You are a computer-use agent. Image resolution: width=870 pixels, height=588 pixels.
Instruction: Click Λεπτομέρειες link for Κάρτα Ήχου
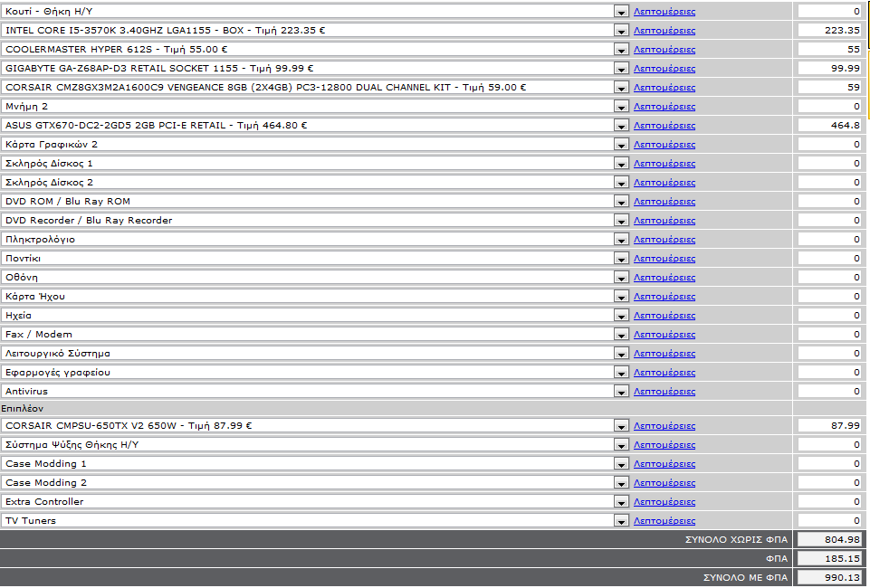[x=664, y=297]
